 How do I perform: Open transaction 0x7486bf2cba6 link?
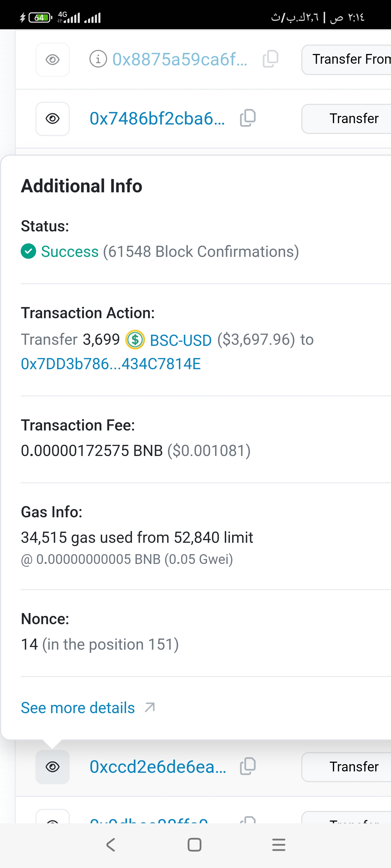[x=157, y=119]
